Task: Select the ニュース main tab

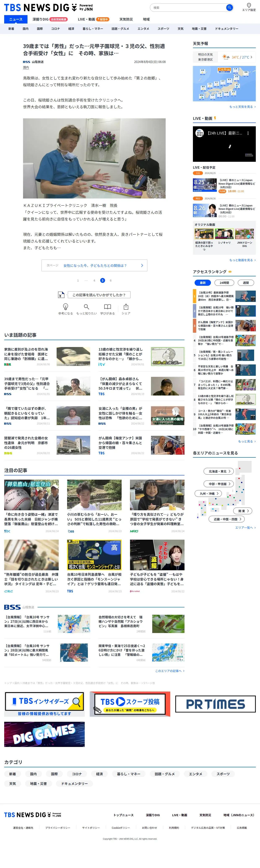Action: coord(16,19)
